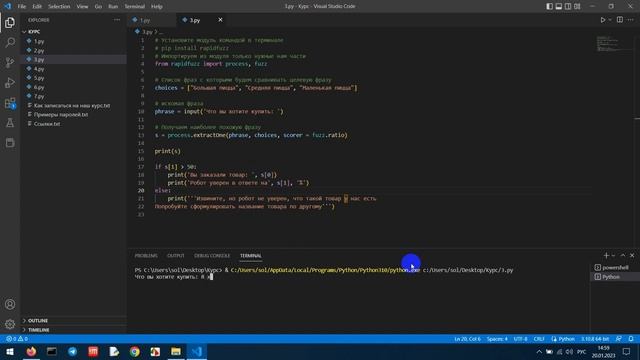Open the Explorer view in the activity bar
The width and height of the screenshot is (640, 360).
(10, 23)
